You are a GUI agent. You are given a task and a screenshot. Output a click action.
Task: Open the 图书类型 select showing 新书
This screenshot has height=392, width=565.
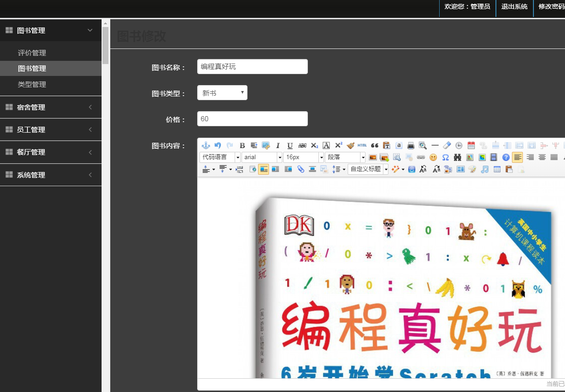click(222, 93)
